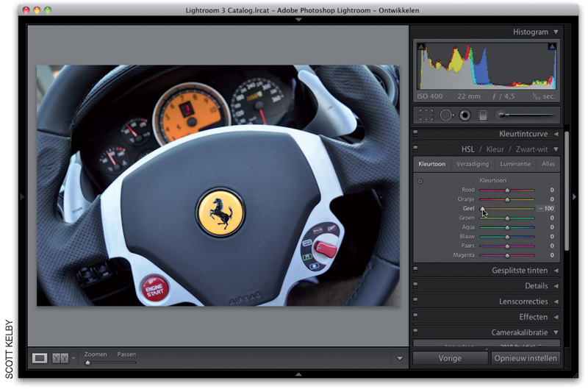Image resolution: width=588 pixels, height=389 pixels.
Task: Select the Spot Removal tool
Action: (446, 115)
